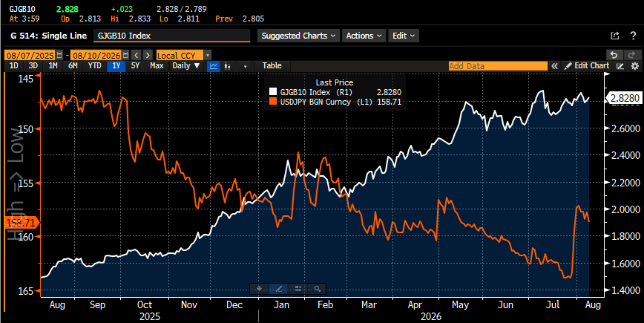Click the orange 158.71 tag on left axis
The image size is (644, 323).
click(21, 223)
